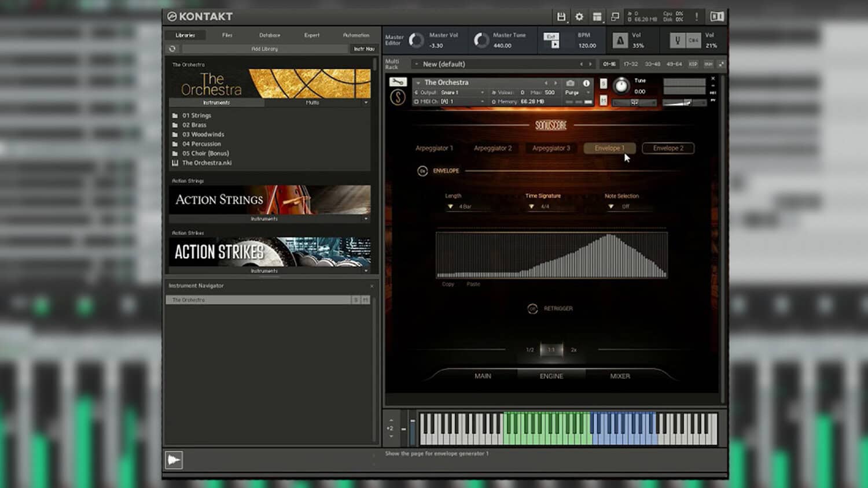Image resolution: width=868 pixels, height=488 pixels.
Task: Solo The Orchestra instrument (S button)
Action: (604, 84)
